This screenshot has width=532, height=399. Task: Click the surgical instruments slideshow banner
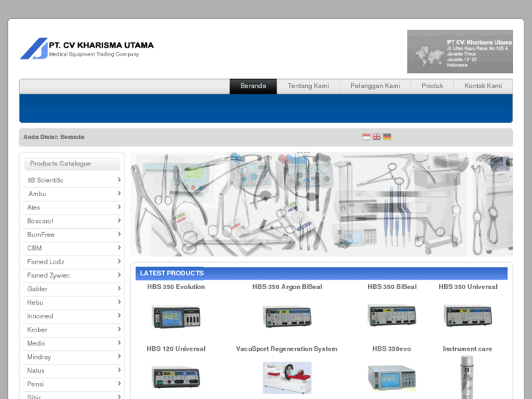tap(322, 204)
